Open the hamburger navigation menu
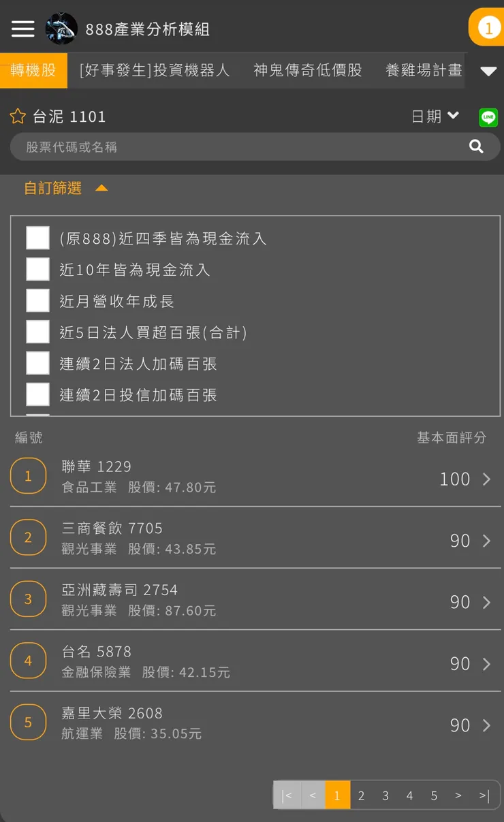 click(x=22, y=29)
